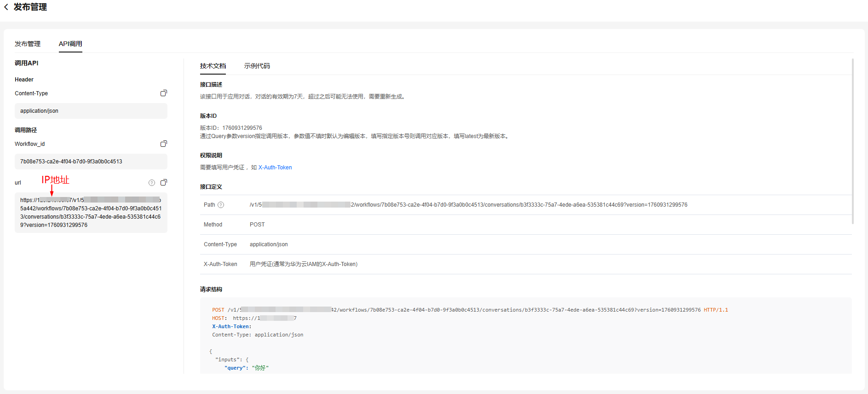Click the Workflow_id value box

coord(91,162)
